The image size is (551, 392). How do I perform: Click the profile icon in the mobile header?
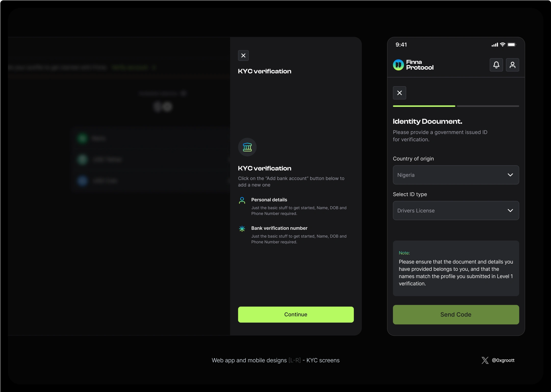513,65
